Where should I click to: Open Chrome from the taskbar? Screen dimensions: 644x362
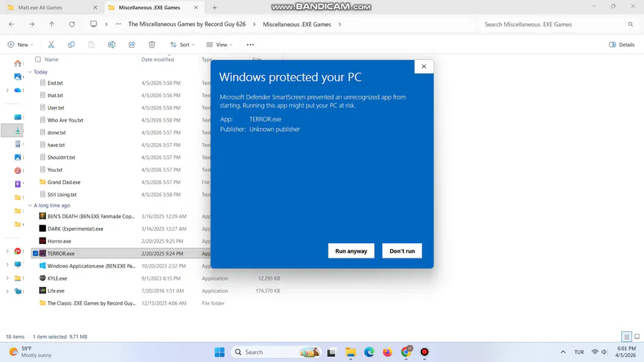(x=406, y=352)
